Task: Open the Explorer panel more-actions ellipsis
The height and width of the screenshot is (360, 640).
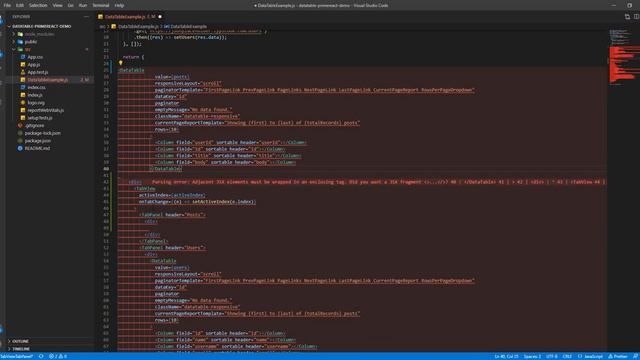Action: [86, 17]
